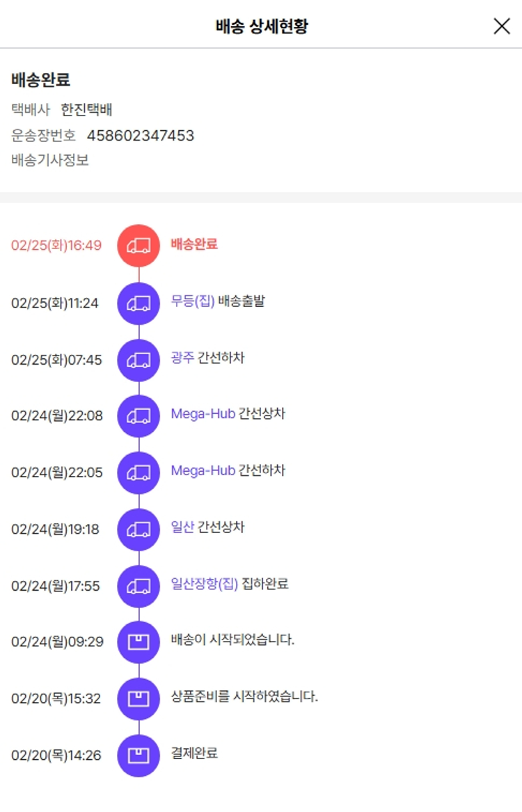The height and width of the screenshot is (812, 522).
Task: Open the 광주 location link
Action: tap(182, 358)
